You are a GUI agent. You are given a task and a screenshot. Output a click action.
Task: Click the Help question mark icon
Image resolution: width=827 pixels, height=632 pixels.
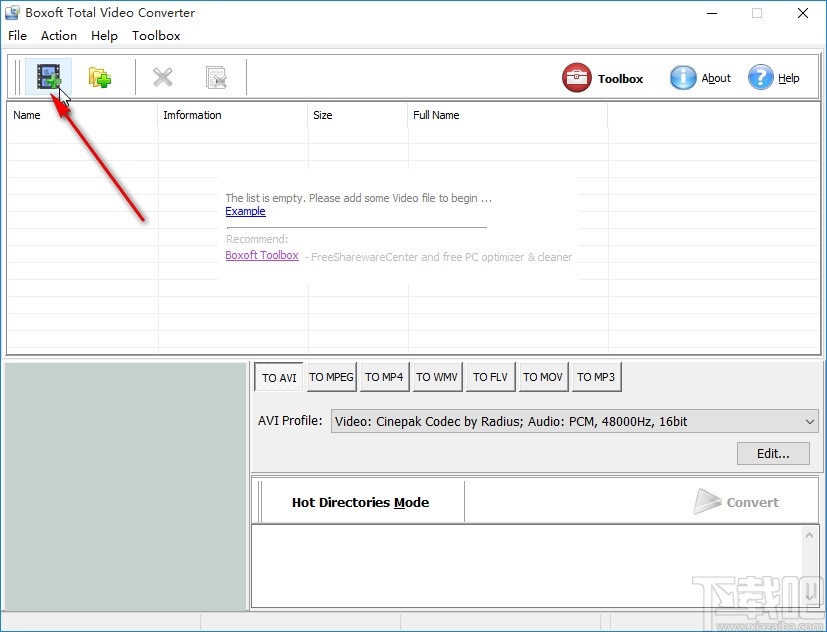coord(760,77)
